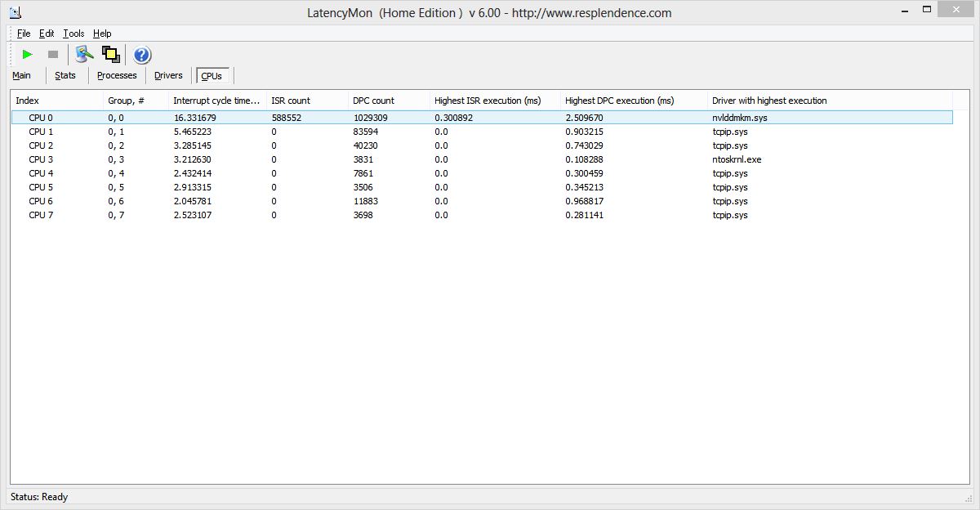Switch to the Processes tab
This screenshot has width=980, height=510.
click(117, 75)
